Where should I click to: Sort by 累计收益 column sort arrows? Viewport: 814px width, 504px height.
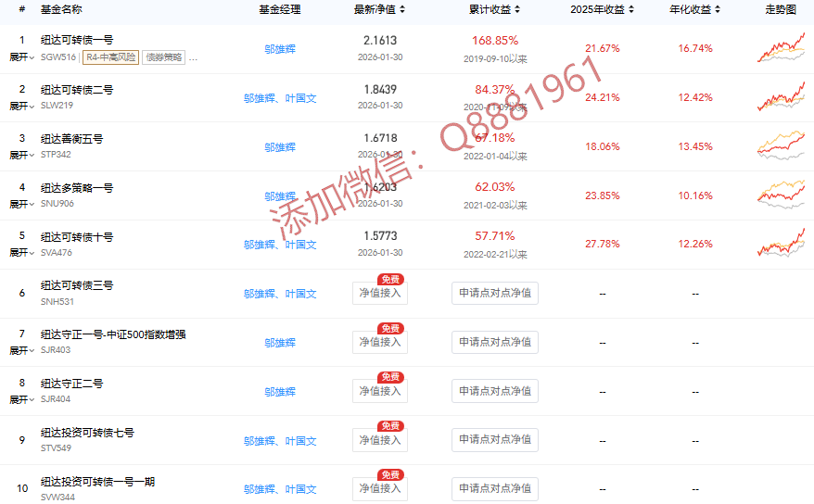(517, 10)
